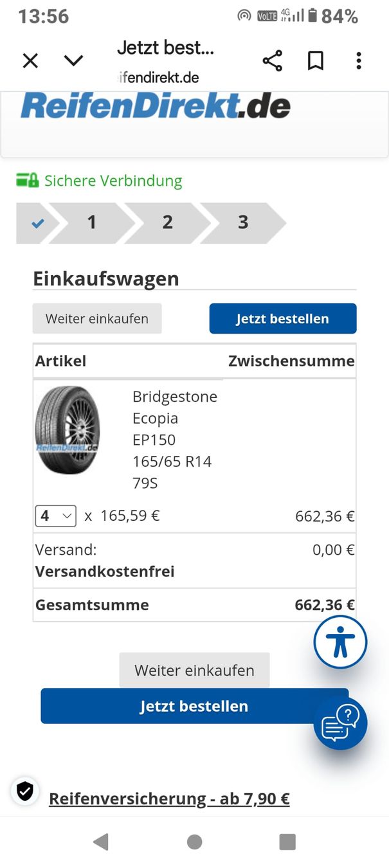Click the top Weiter einkaufen button
Image resolution: width=389 pixels, height=868 pixels.
(x=97, y=319)
